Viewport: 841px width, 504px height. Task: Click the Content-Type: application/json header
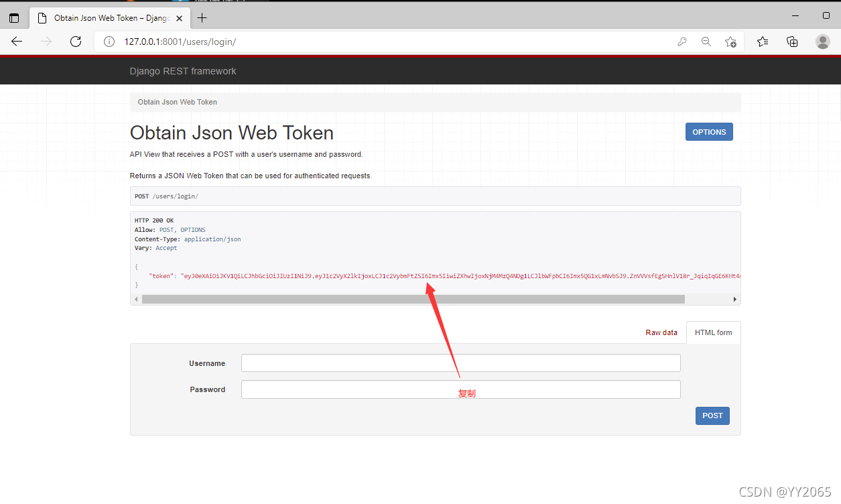point(188,239)
